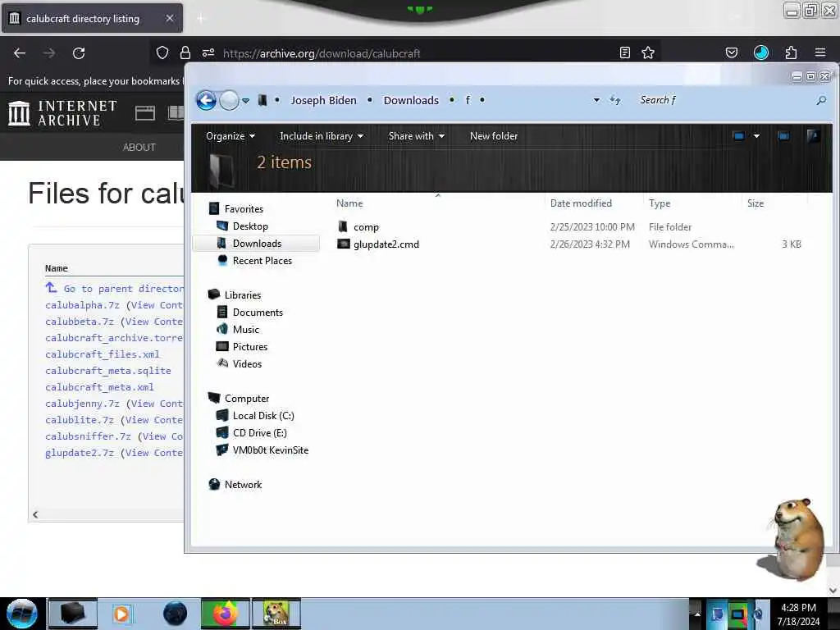Open calubcraft_files.xml link
Viewport: 840px width, 630px height.
point(103,354)
